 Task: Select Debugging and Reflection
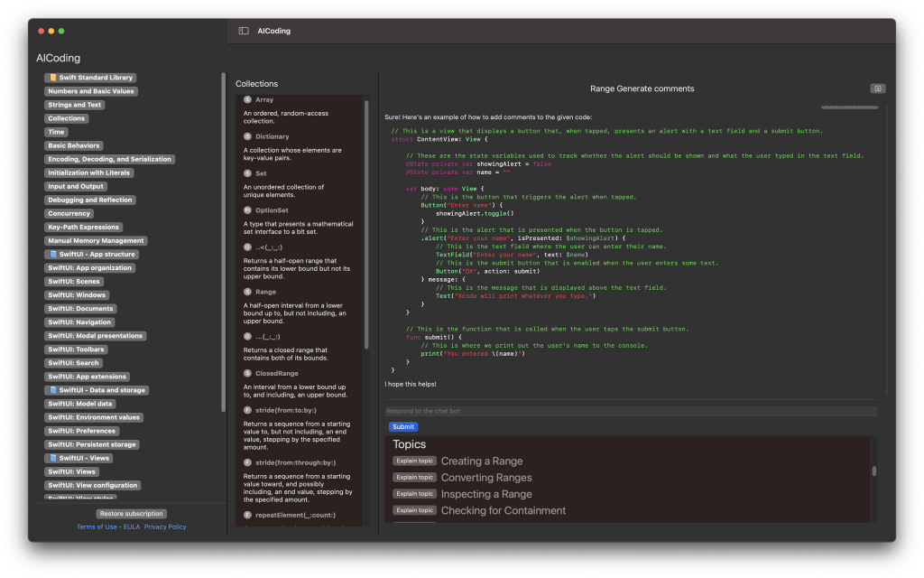(x=90, y=200)
